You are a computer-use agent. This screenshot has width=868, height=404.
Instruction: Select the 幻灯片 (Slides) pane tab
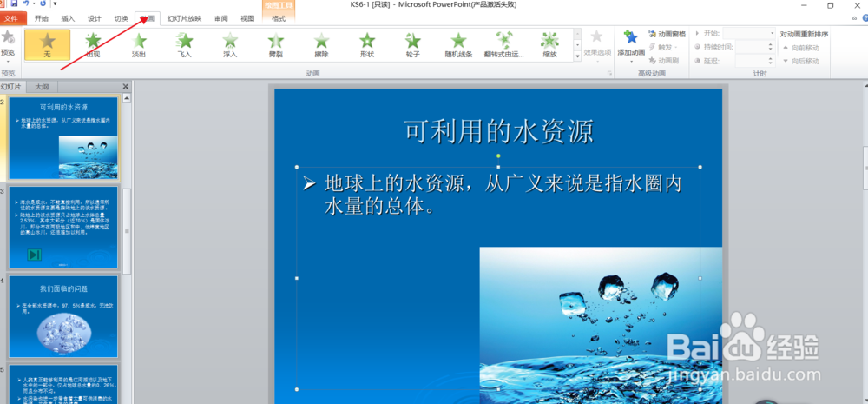[11, 87]
